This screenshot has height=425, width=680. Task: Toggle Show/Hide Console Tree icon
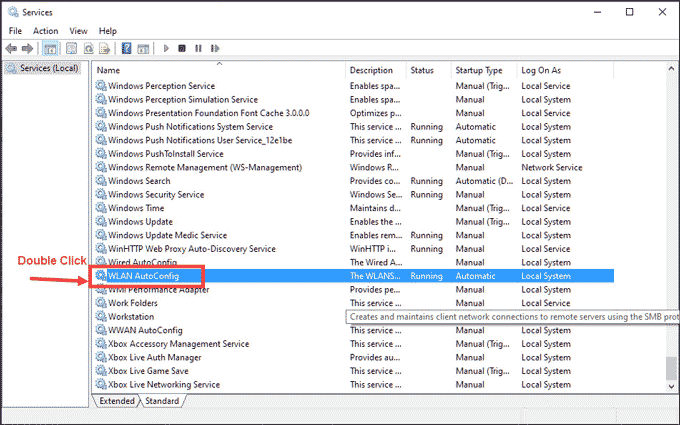[50, 49]
